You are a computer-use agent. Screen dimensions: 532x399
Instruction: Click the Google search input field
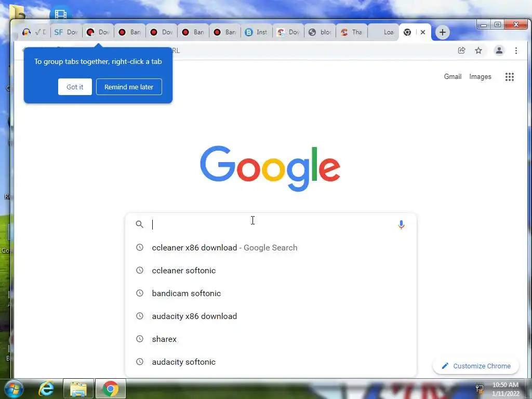point(271,224)
